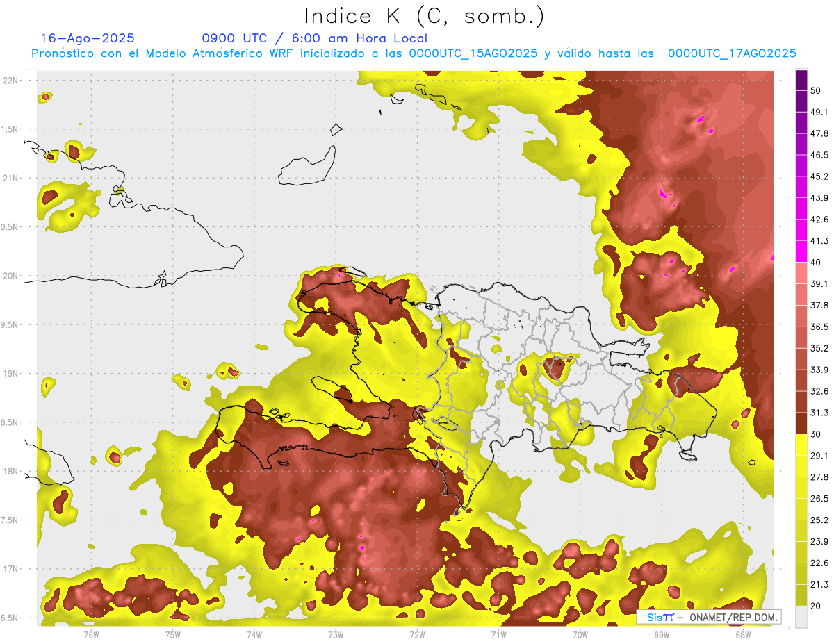834x644 pixels.
Task: Click the '18N' latitude label
Action: pos(10,471)
